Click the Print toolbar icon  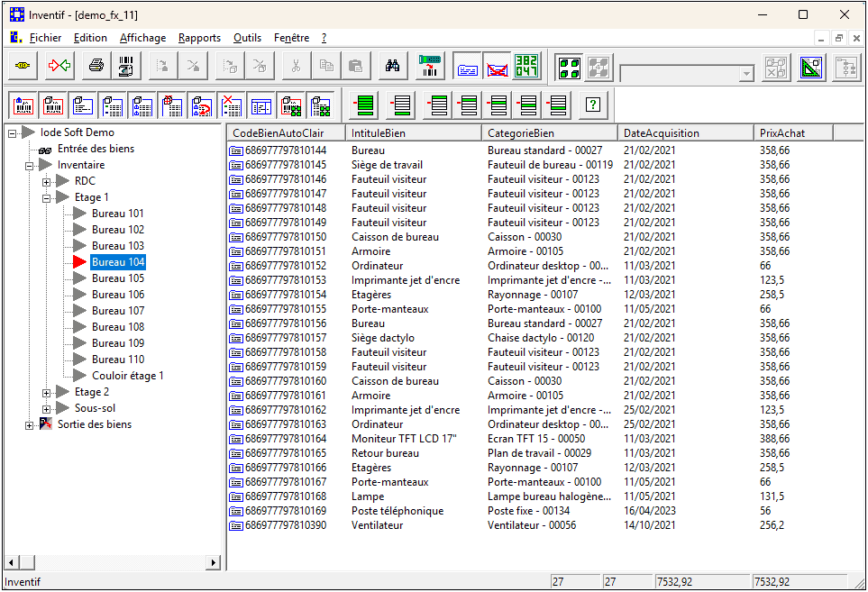coord(95,66)
